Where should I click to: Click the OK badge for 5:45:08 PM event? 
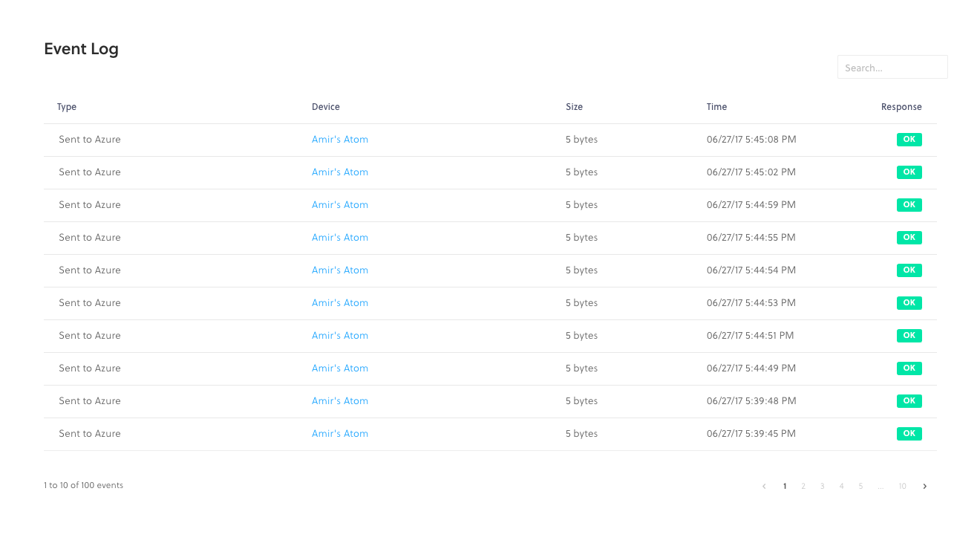(909, 140)
